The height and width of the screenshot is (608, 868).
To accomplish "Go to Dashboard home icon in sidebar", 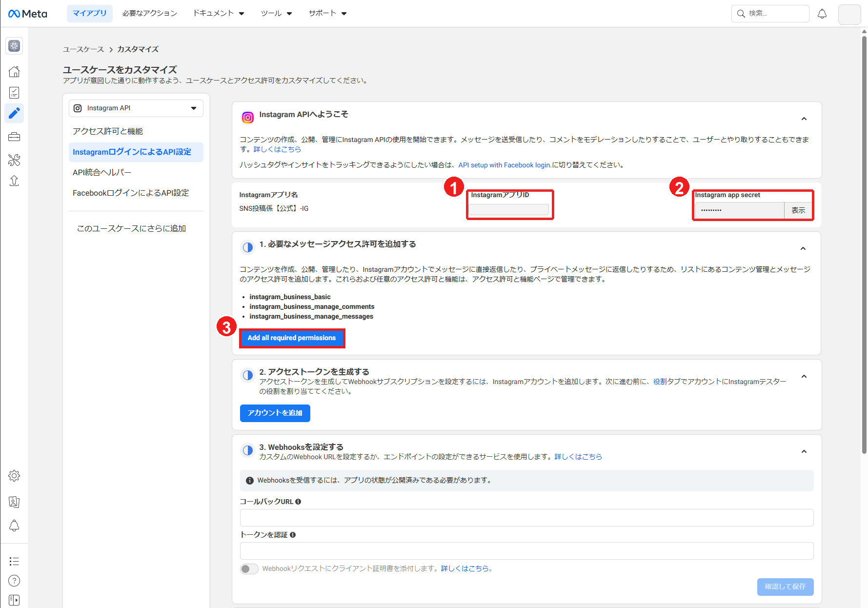I will [x=14, y=72].
